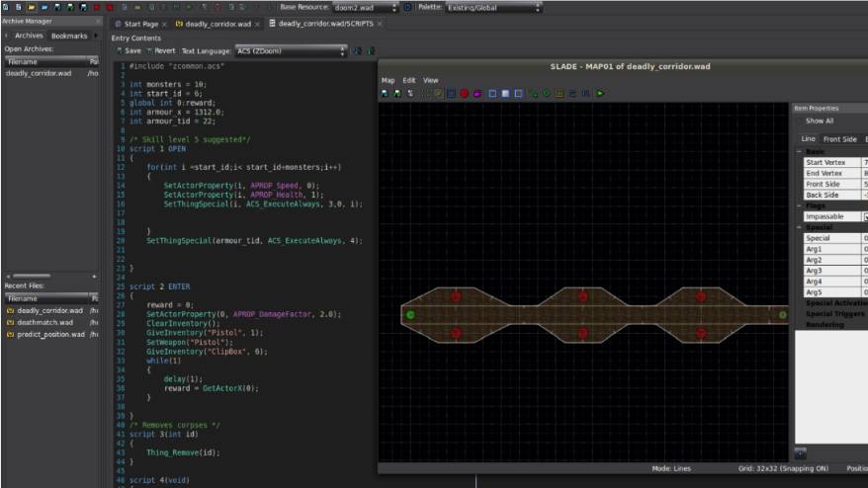Image resolution: width=868 pixels, height=488 pixels.
Task: Switch to the Start Page tab
Action: tap(136, 24)
